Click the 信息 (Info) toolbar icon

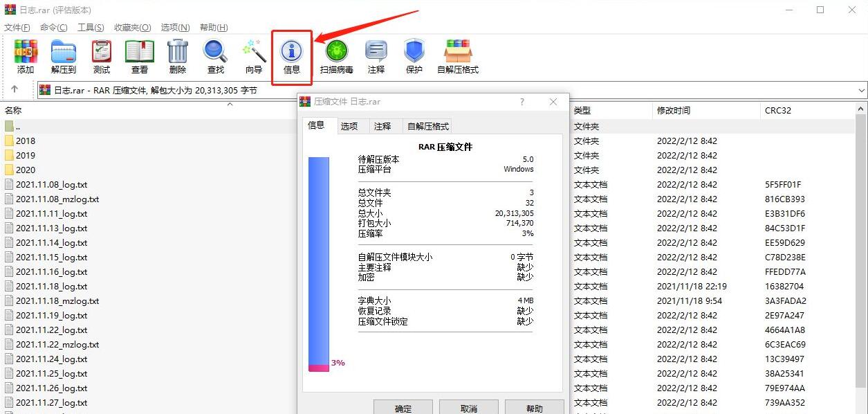[292, 51]
